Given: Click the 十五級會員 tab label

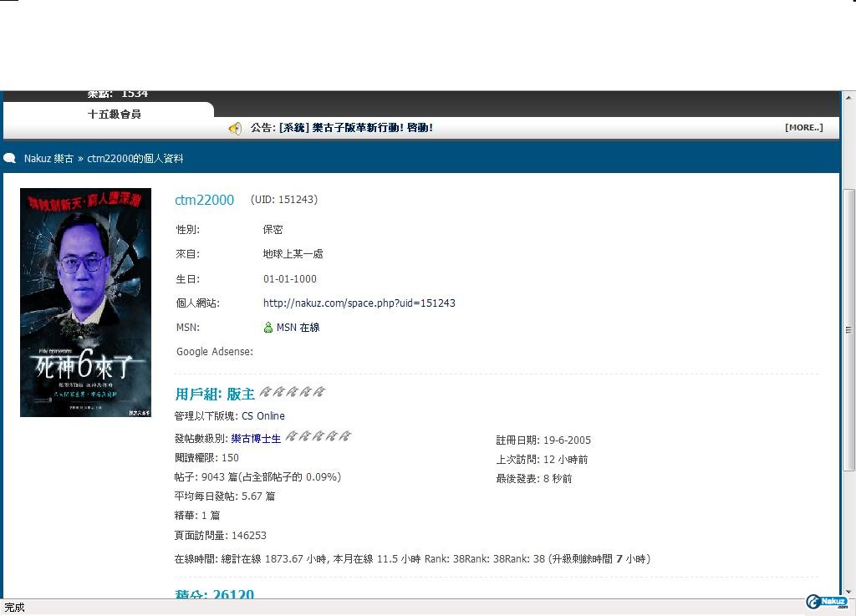Looking at the screenshot, I should pyautogui.click(x=114, y=115).
